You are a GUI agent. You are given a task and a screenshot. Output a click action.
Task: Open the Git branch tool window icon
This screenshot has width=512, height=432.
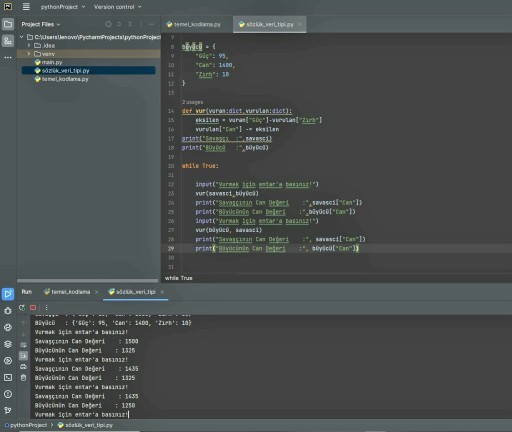tap(8, 410)
